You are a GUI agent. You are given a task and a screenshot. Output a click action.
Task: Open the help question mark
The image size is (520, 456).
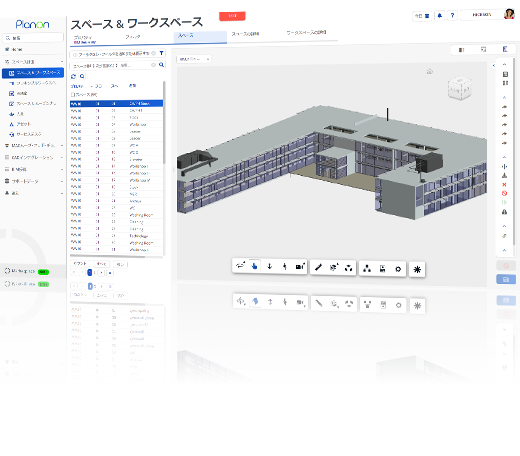tap(452, 15)
